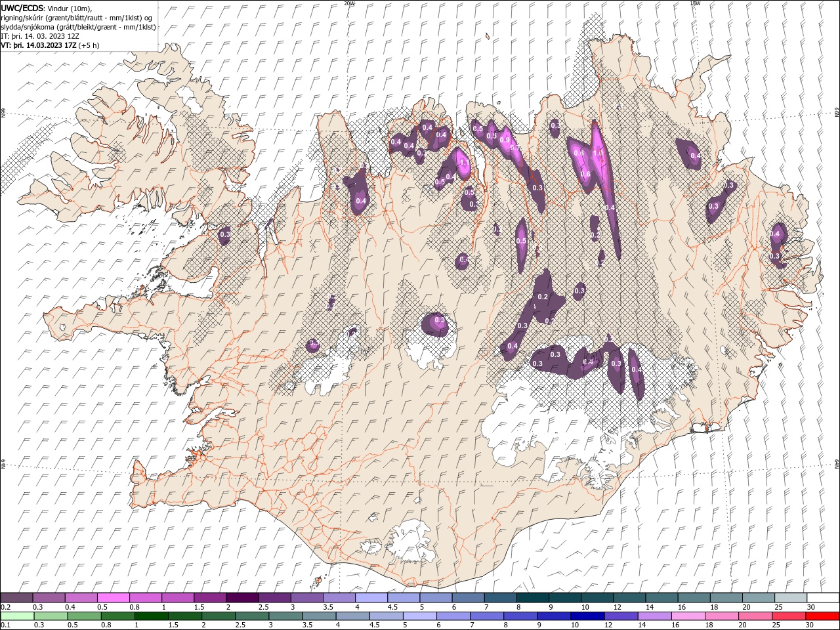This screenshot has height=630, width=840.
Task: Click the '0.9' precipitation value on the map
Action: tap(505, 140)
